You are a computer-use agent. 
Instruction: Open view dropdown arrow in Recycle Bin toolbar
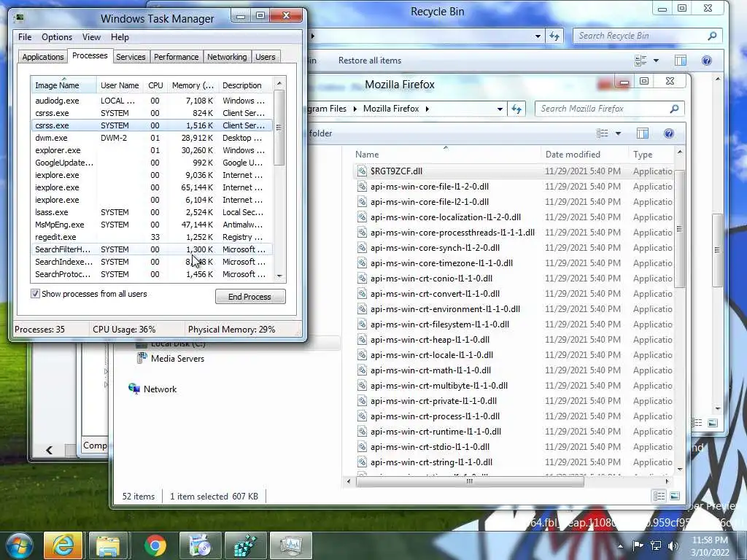click(x=656, y=61)
